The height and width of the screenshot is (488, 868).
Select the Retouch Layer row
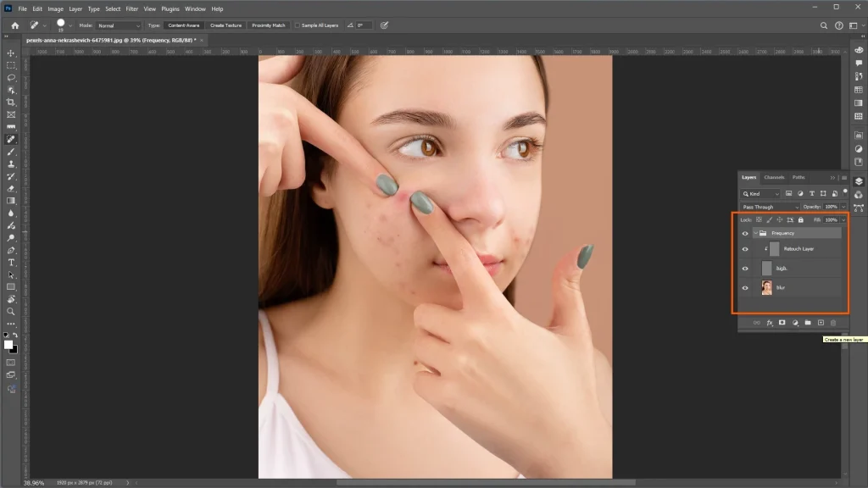point(796,249)
